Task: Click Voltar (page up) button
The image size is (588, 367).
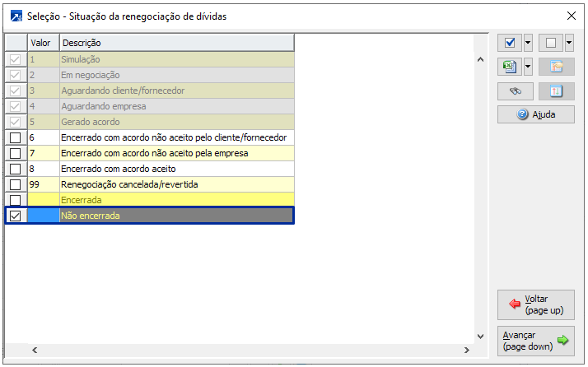Action: coord(536,304)
